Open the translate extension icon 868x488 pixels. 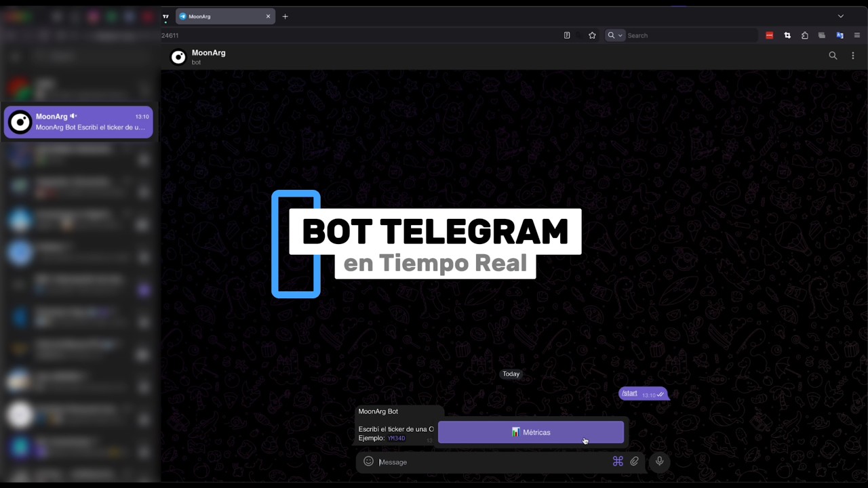[840, 35]
